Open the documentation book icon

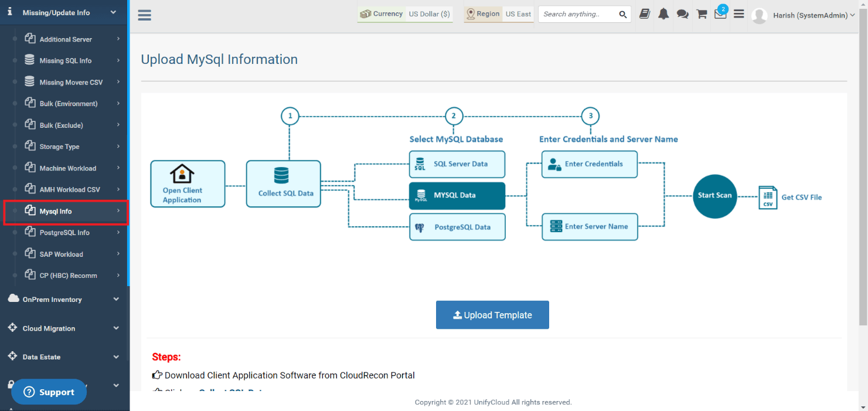(645, 14)
